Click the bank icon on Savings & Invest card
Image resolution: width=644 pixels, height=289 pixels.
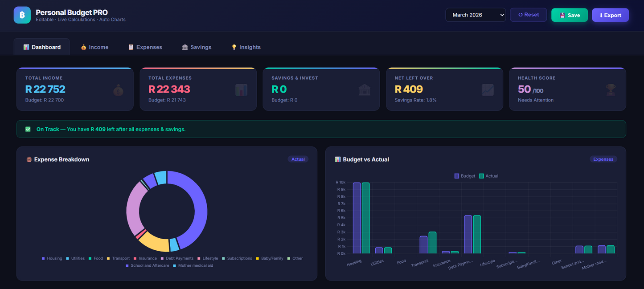tap(365, 89)
